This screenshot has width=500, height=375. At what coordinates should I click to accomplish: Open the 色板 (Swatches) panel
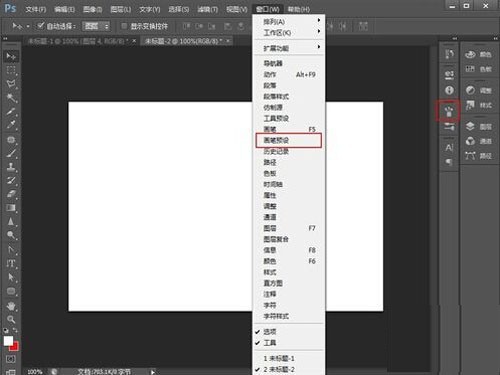(x=479, y=69)
